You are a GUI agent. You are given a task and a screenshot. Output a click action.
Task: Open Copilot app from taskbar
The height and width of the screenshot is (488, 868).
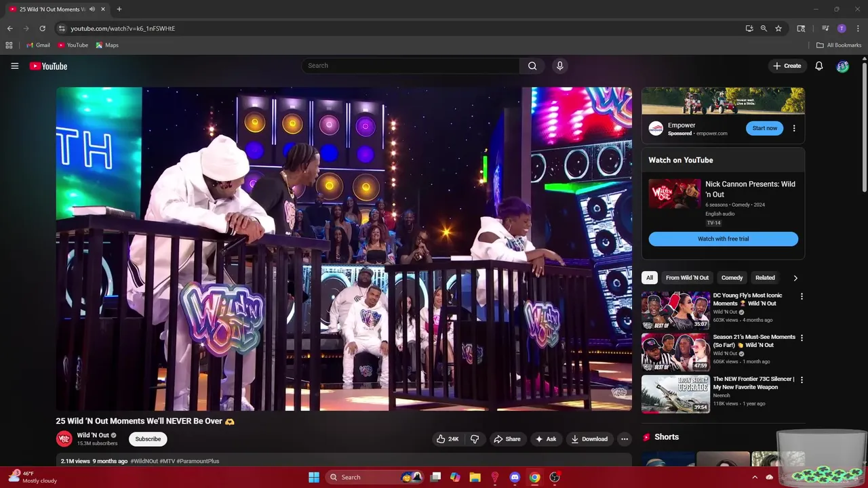pos(455,477)
